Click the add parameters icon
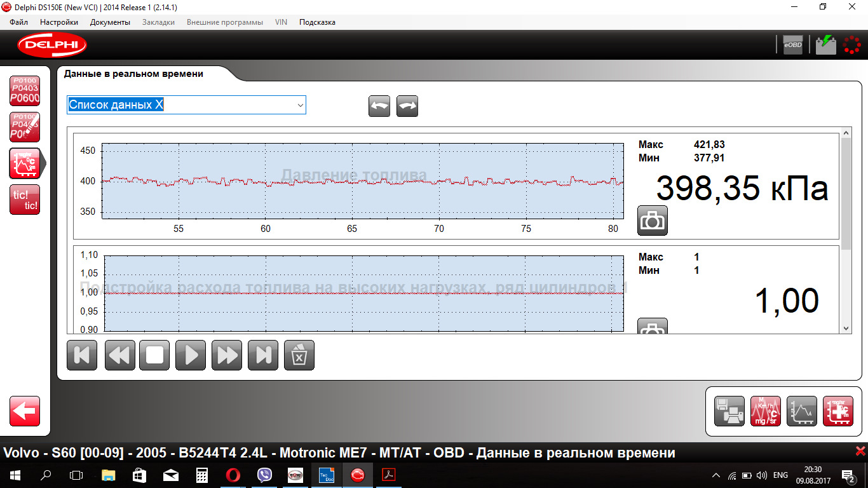Screen dimensions: 868x488 click(838, 411)
